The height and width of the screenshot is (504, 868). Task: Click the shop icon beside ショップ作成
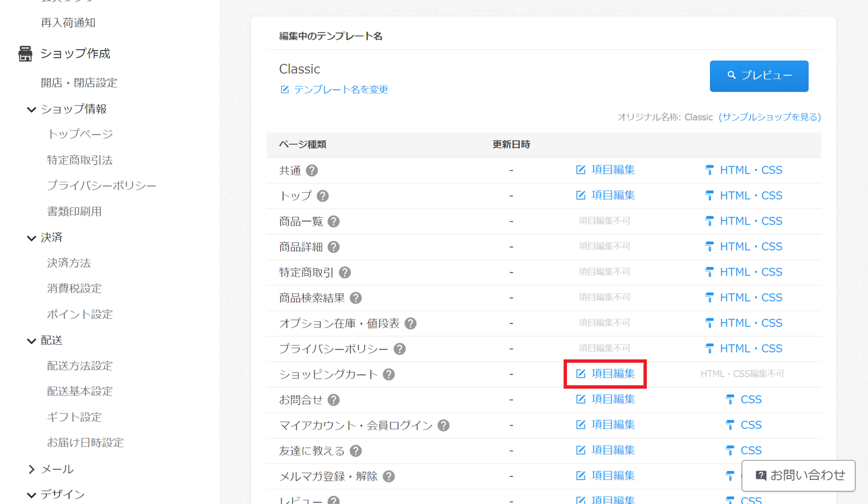coord(25,54)
